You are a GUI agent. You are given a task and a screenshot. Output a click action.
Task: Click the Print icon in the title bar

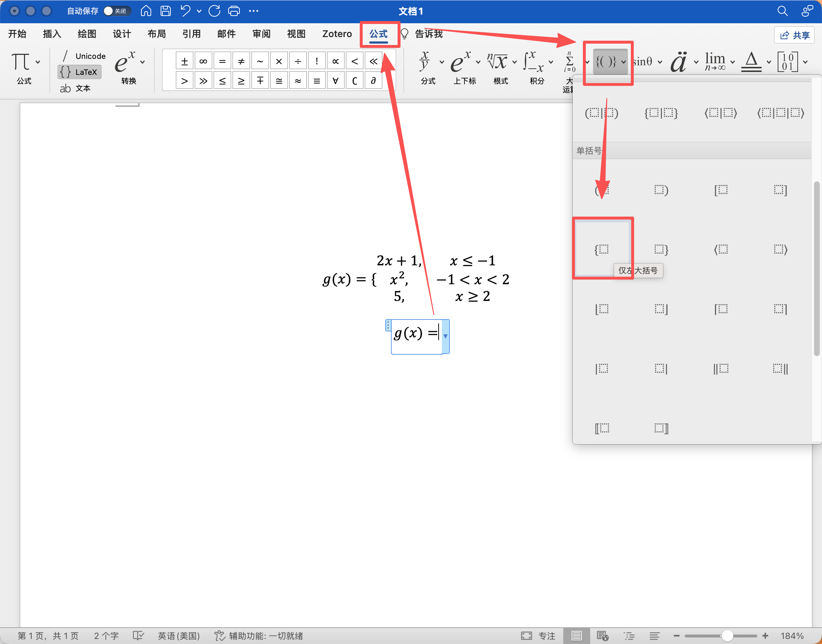[234, 11]
